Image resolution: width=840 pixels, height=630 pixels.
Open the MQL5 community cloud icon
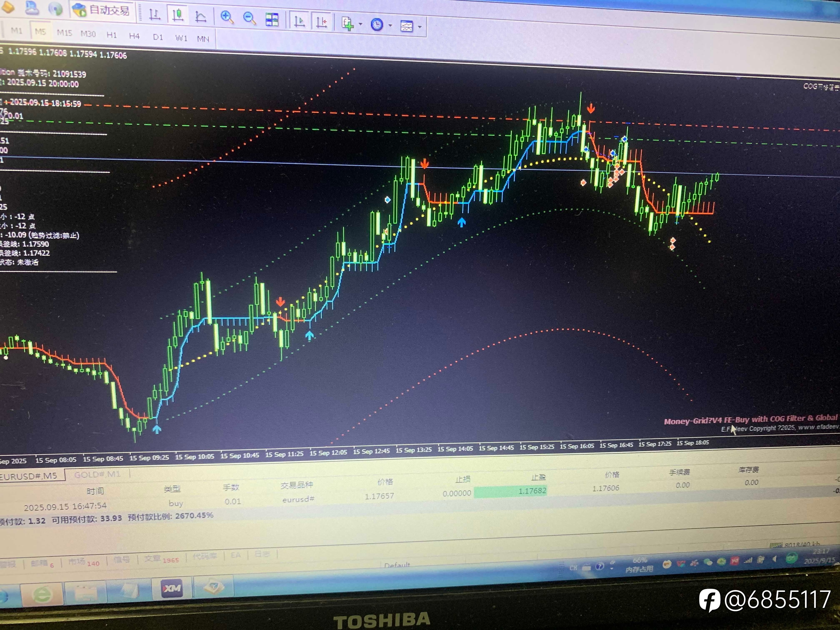(32, 7)
